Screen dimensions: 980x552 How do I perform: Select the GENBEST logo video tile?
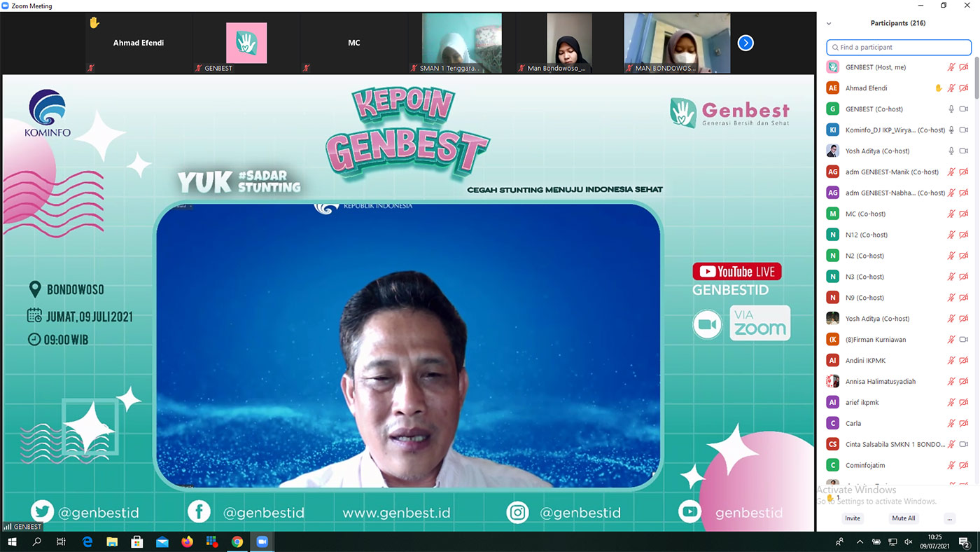pos(246,43)
